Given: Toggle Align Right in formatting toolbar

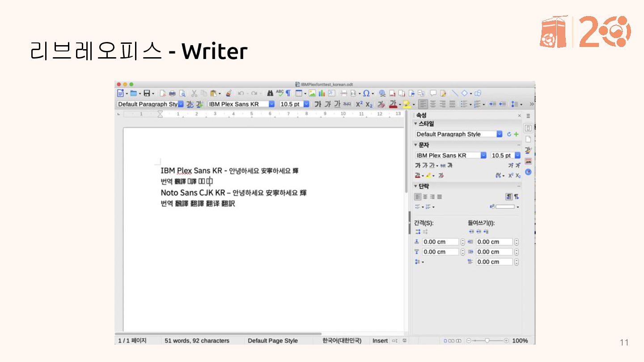Looking at the screenshot, I should [x=443, y=104].
